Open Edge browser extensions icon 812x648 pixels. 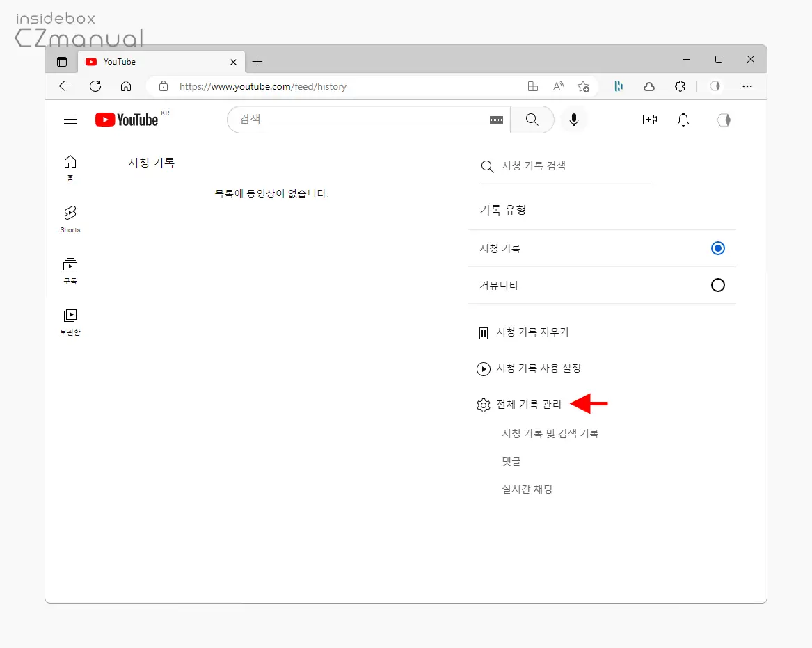click(x=680, y=86)
